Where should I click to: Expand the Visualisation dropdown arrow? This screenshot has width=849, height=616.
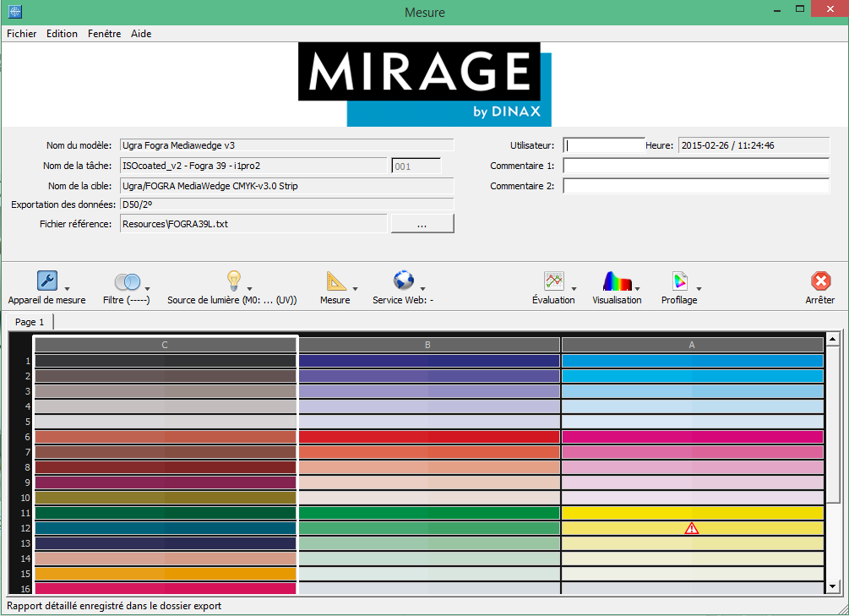(x=637, y=289)
